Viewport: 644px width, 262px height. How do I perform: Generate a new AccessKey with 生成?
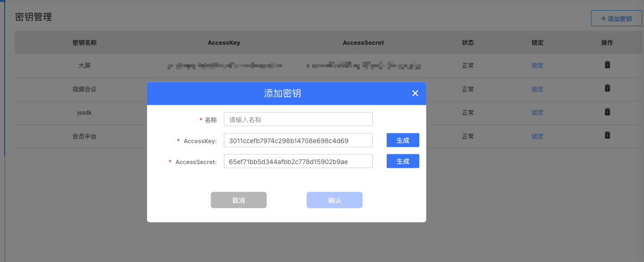[x=402, y=140]
